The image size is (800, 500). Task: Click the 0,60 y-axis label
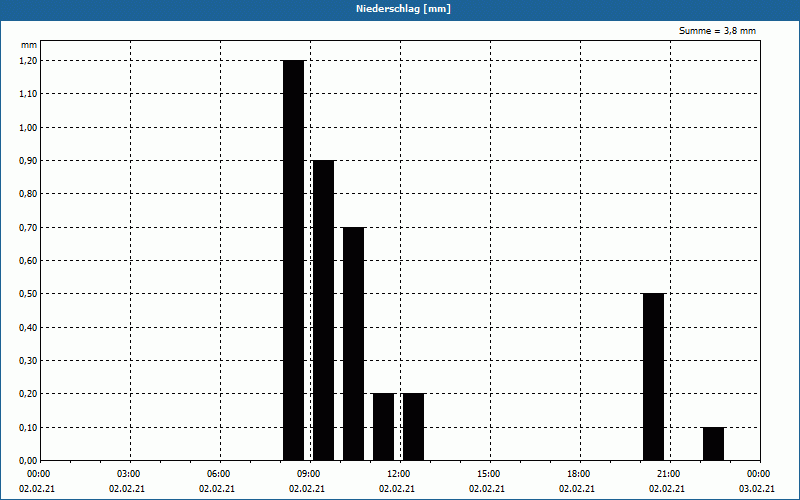click(x=28, y=261)
